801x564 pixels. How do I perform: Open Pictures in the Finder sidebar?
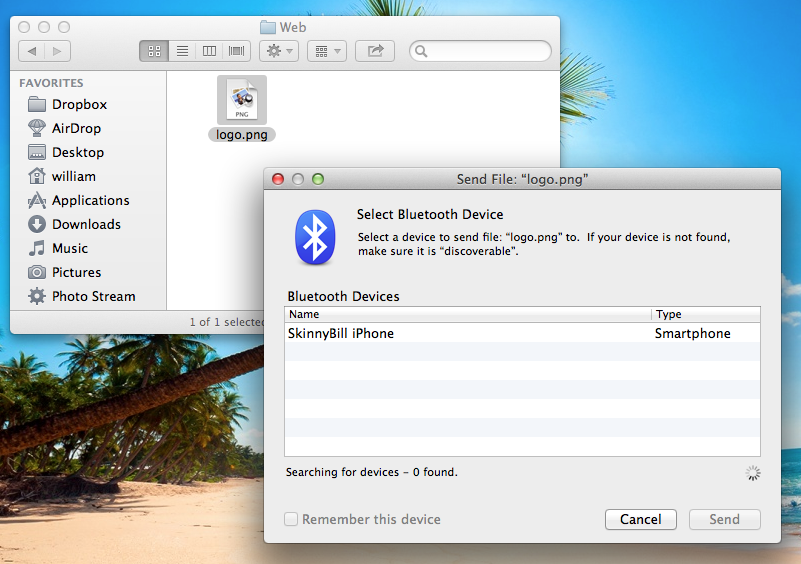pyautogui.click(x=76, y=272)
